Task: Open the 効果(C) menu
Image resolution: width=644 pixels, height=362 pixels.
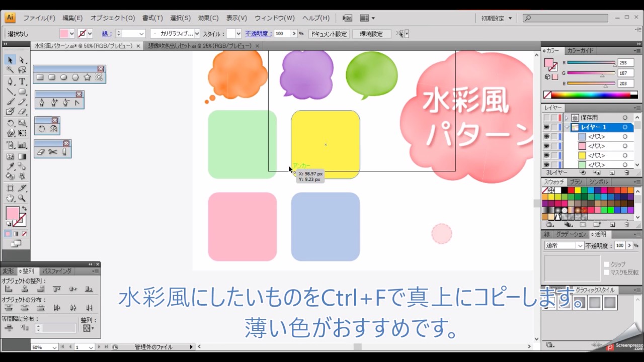Action: [x=208, y=18]
